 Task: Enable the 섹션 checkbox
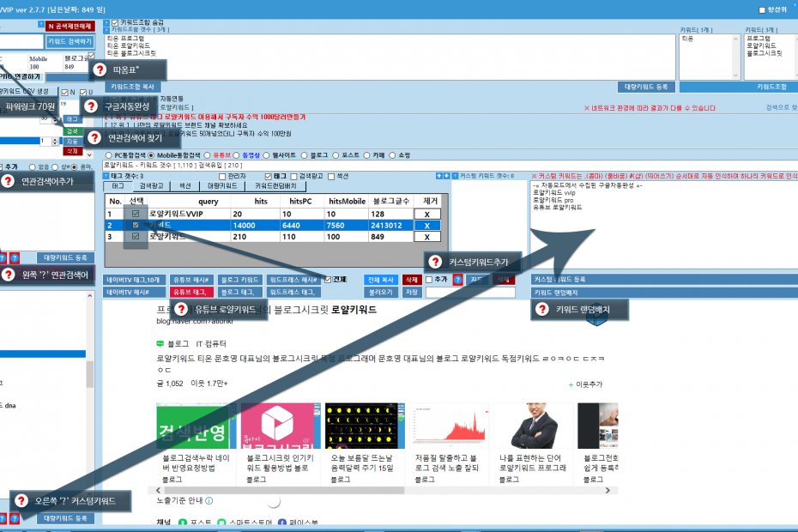331,177
